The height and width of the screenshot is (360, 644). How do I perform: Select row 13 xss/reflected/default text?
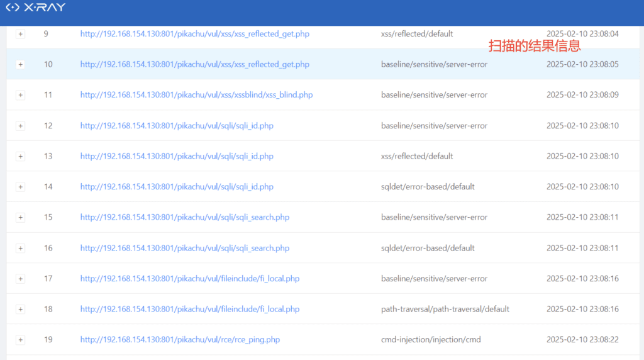[417, 155]
